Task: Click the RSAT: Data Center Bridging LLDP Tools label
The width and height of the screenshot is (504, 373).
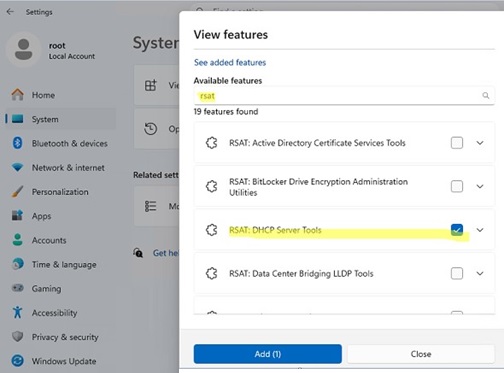Action: point(301,274)
